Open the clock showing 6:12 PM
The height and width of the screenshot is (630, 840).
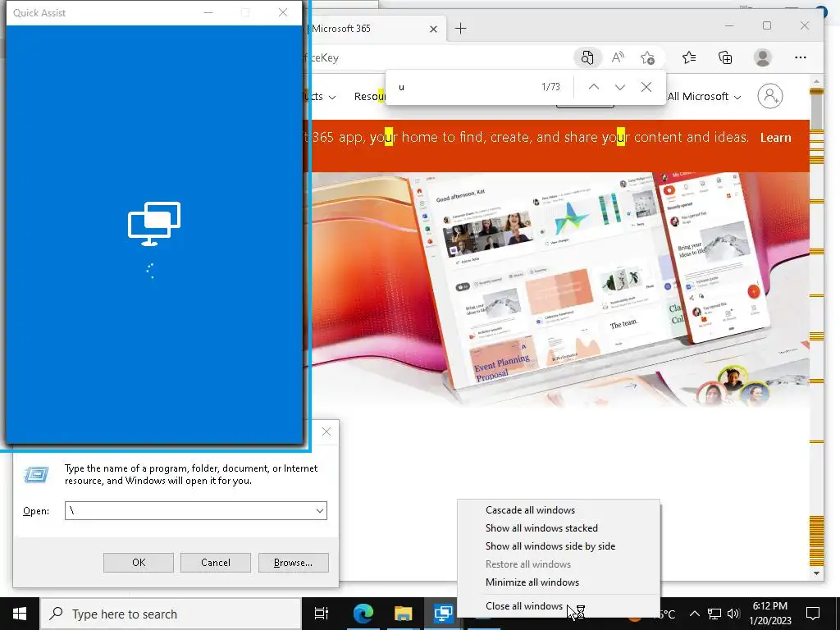769,614
